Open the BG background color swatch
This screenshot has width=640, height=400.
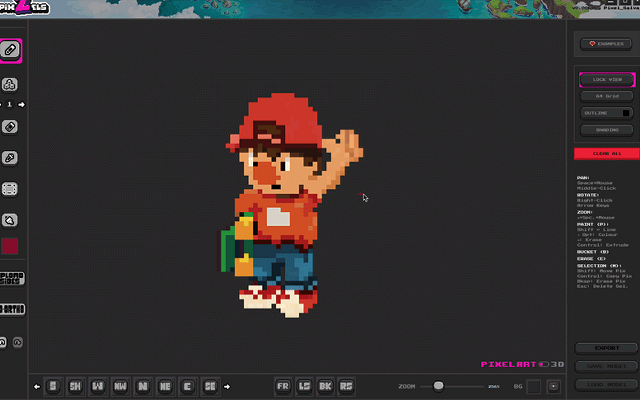(533, 387)
